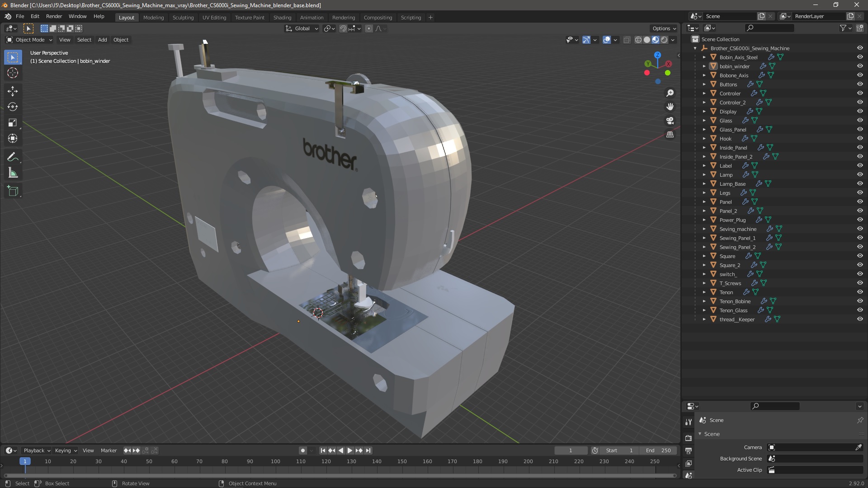868x488 pixels.
Task: Play the animation in reverse
Action: click(x=341, y=450)
